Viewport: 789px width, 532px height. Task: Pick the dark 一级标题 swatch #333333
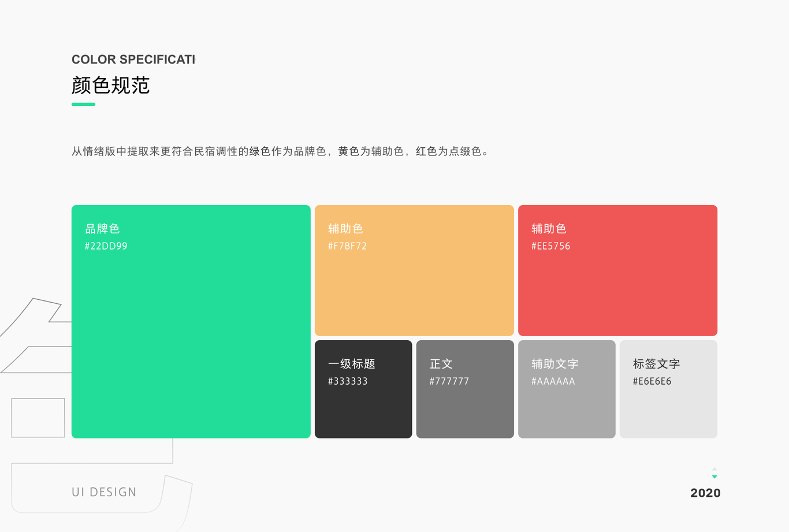coord(363,389)
